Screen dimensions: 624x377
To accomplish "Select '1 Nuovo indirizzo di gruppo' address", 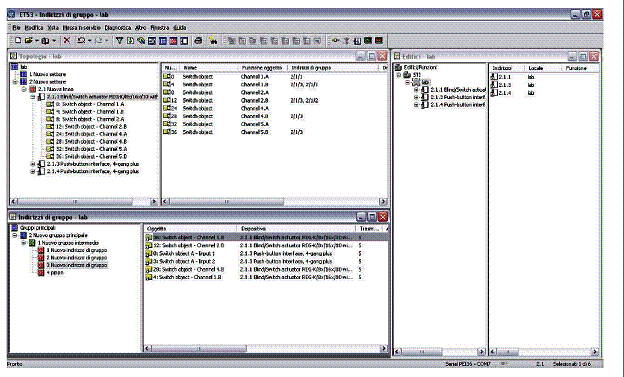I will point(77,250).
